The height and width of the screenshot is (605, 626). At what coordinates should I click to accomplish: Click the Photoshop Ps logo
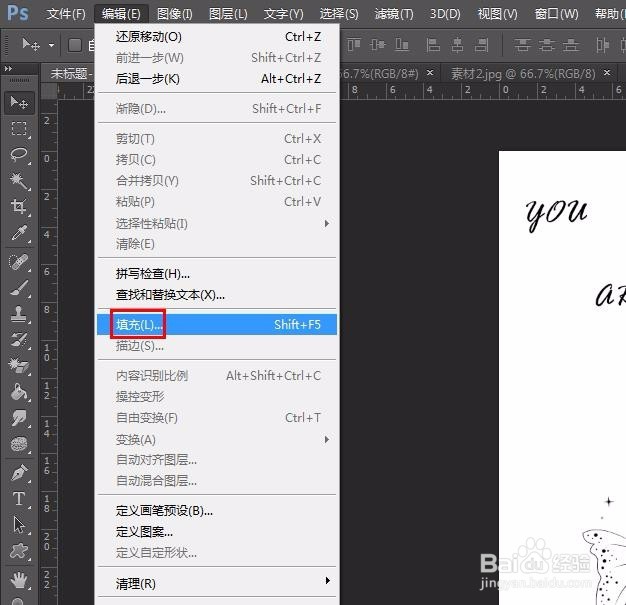click(x=18, y=14)
